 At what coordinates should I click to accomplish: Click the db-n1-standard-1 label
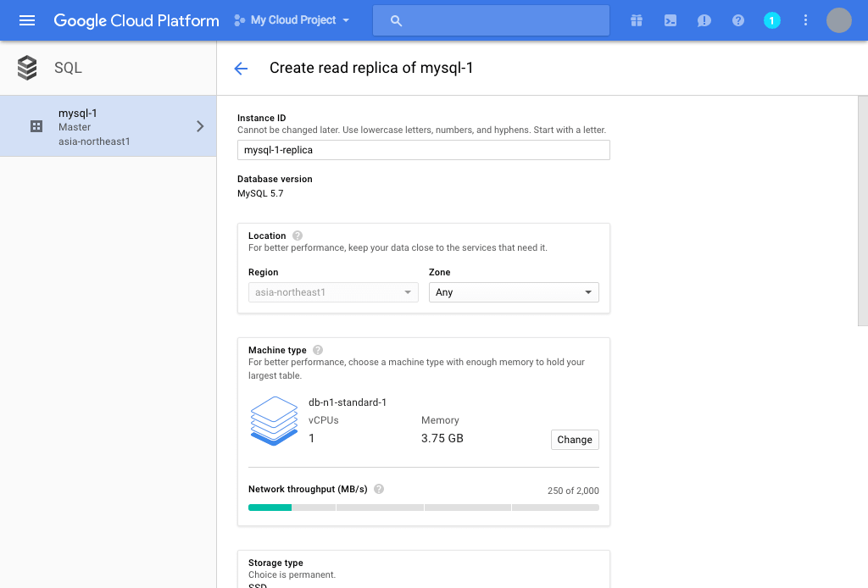pyautogui.click(x=348, y=402)
